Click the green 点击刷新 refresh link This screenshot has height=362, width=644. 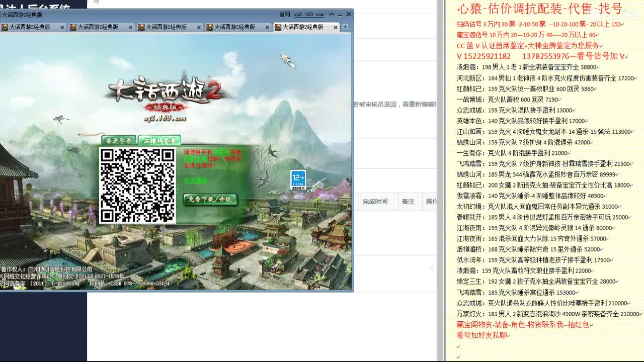pos(195,180)
